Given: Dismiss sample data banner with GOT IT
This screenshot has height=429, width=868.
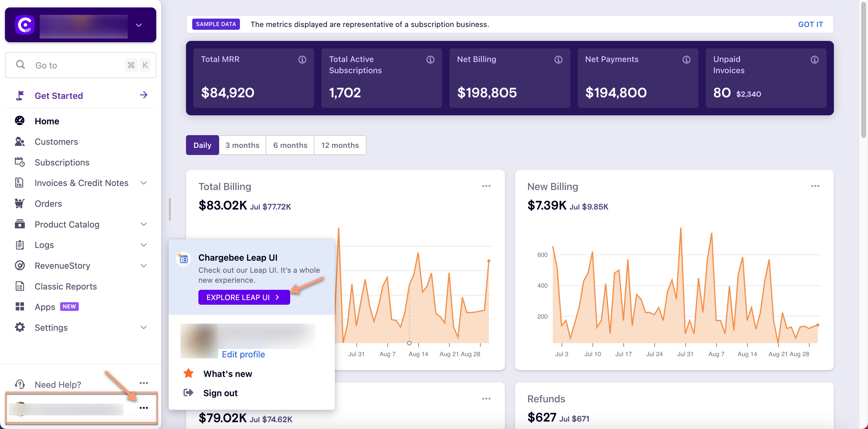Looking at the screenshot, I should [x=810, y=24].
